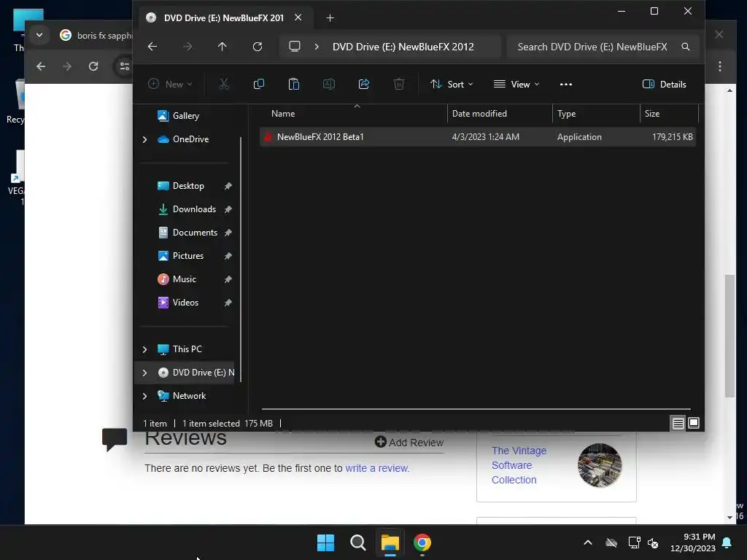The height and width of the screenshot is (560, 747).
Task: Navigate up one folder level
Action: point(222,47)
